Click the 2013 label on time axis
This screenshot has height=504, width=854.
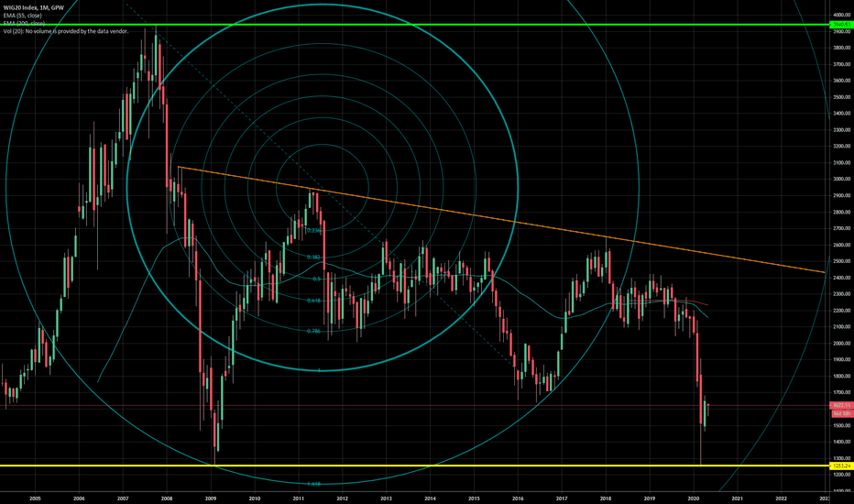point(386,499)
